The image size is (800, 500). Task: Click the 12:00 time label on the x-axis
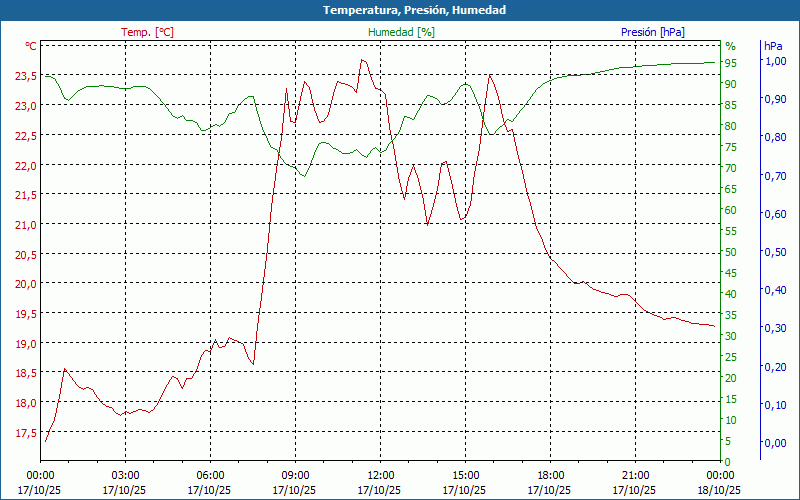tap(380, 475)
